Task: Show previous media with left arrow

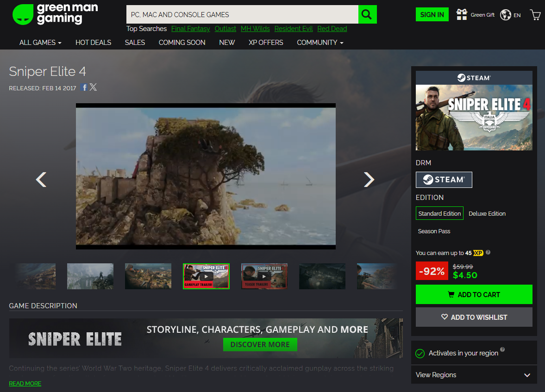Action: (x=41, y=180)
